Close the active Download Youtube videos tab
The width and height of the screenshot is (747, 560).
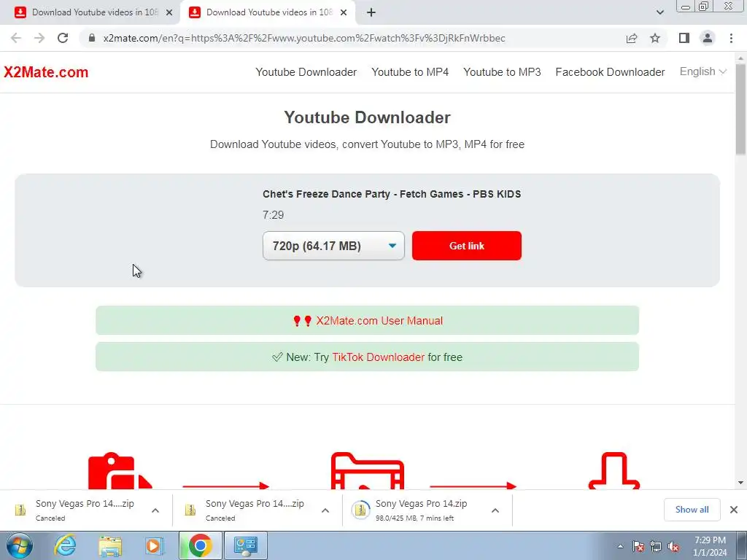344,12
